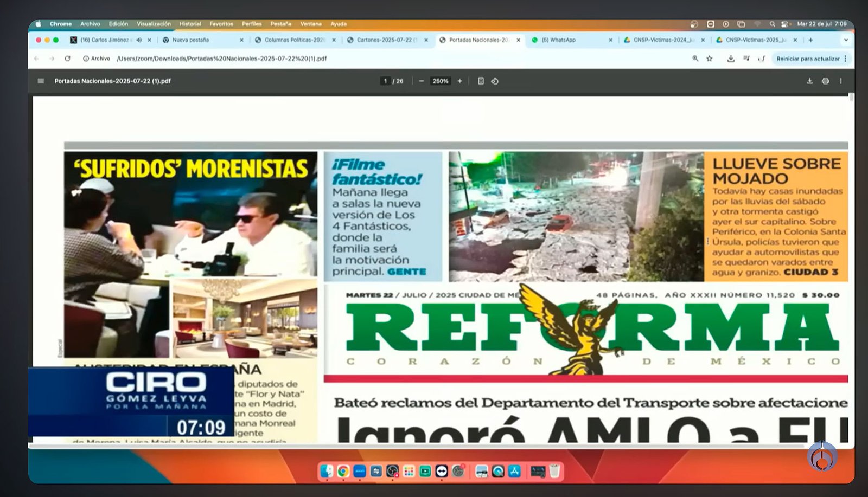Open media controls icon in Chrome toolbar
Image resolution: width=868 pixels, height=497 pixels.
click(746, 59)
